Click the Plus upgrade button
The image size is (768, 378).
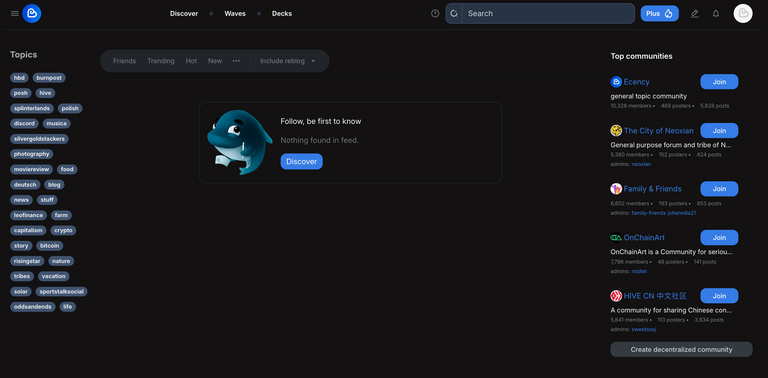(x=659, y=14)
